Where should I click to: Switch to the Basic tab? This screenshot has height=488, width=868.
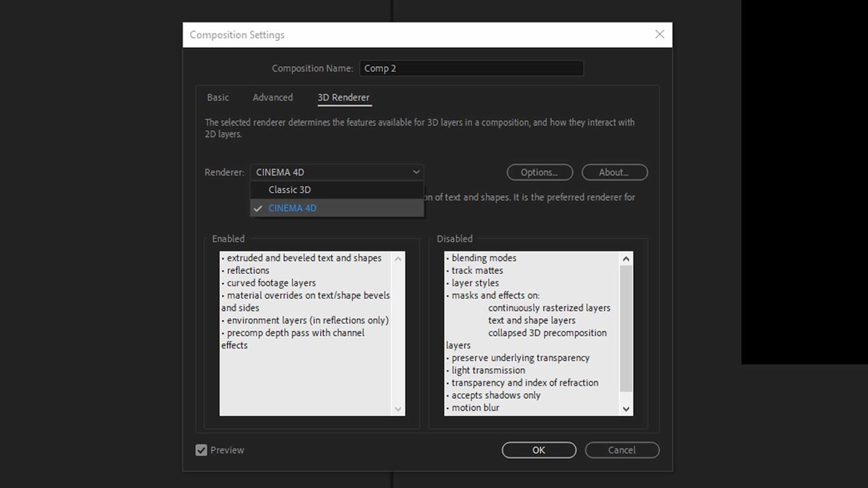coord(218,98)
